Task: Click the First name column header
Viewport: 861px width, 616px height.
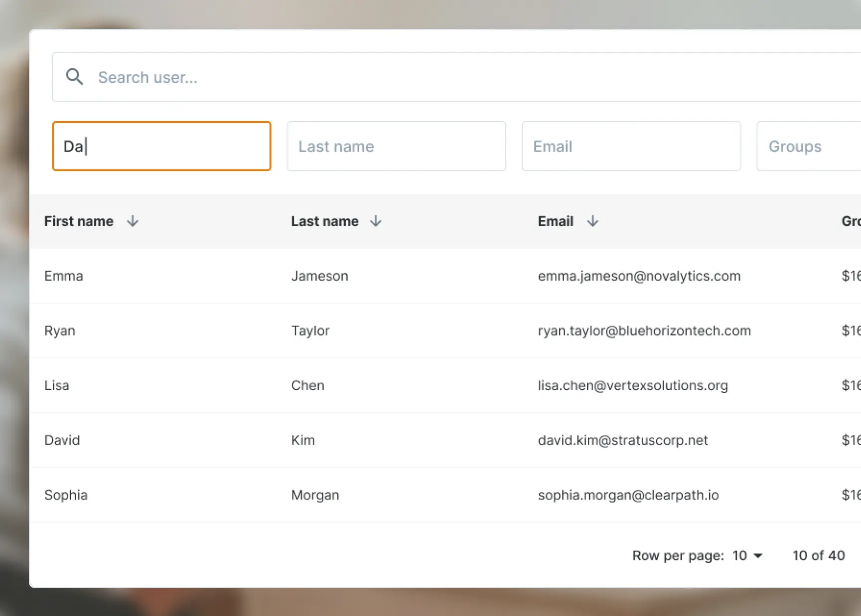Action: click(x=78, y=221)
